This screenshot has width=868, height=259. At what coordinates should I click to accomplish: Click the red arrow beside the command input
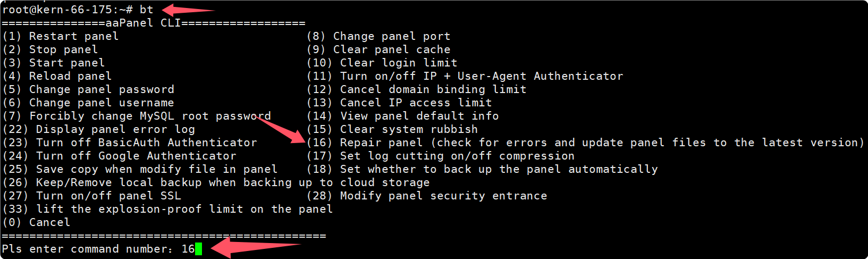point(255,247)
